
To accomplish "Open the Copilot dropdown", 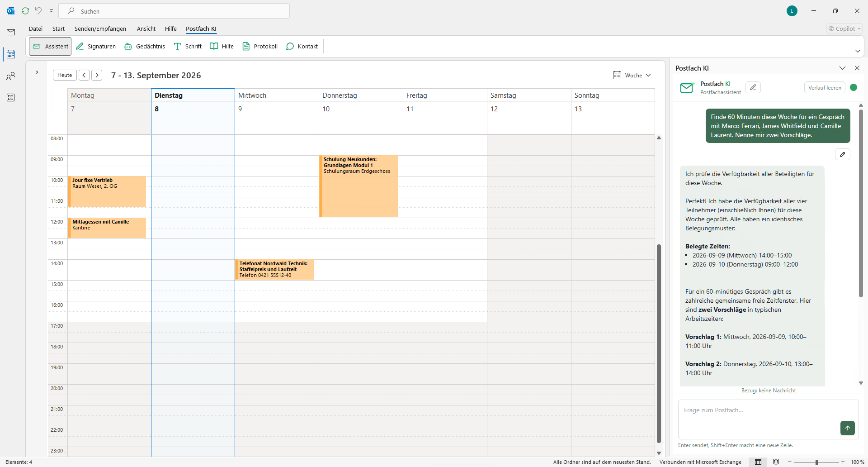I will pyautogui.click(x=844, y=29).
